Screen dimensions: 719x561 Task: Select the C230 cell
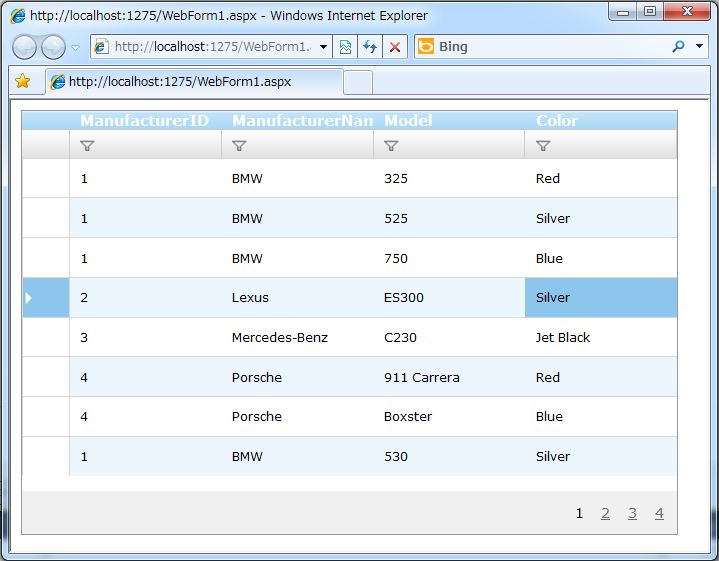(x=449, y=338)
